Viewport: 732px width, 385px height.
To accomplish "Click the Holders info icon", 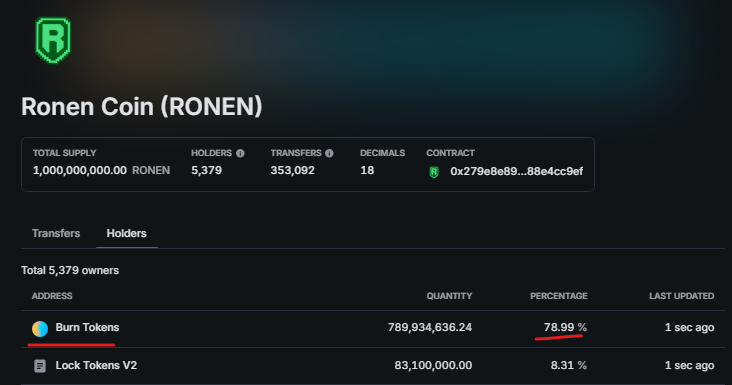I will click(x=240, y=153).
